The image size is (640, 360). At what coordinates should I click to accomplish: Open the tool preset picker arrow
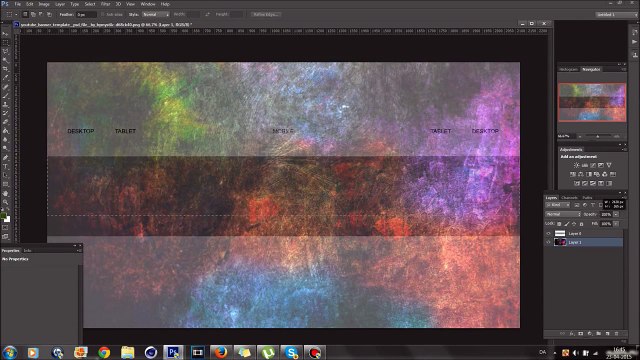[16, 15]
